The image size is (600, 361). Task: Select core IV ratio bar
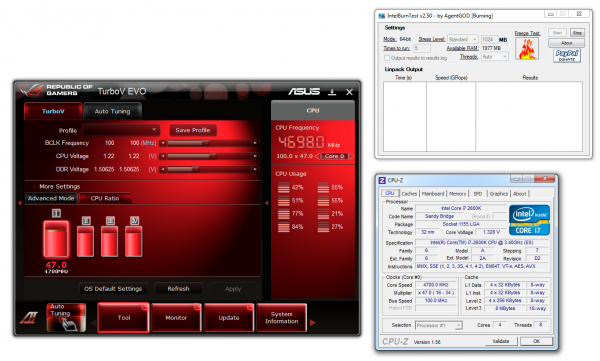[134, 241]
